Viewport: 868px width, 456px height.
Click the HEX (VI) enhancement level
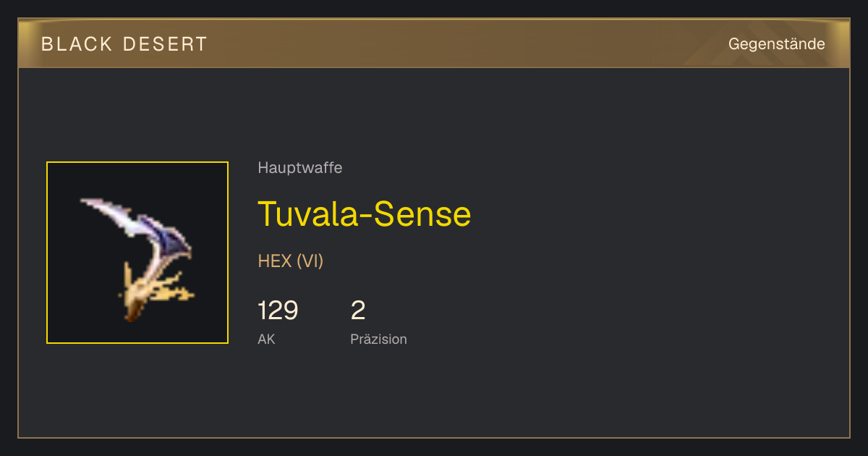coord(291,261)
